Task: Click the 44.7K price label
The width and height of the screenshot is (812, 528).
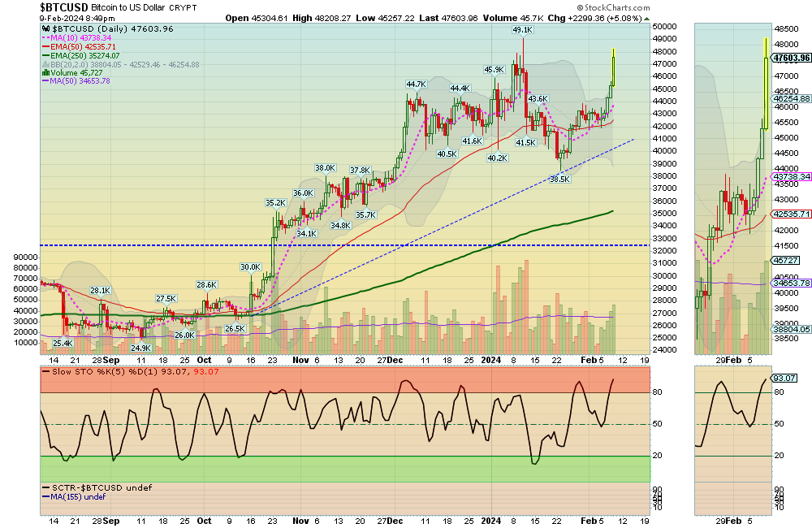Action: (416, 84)
